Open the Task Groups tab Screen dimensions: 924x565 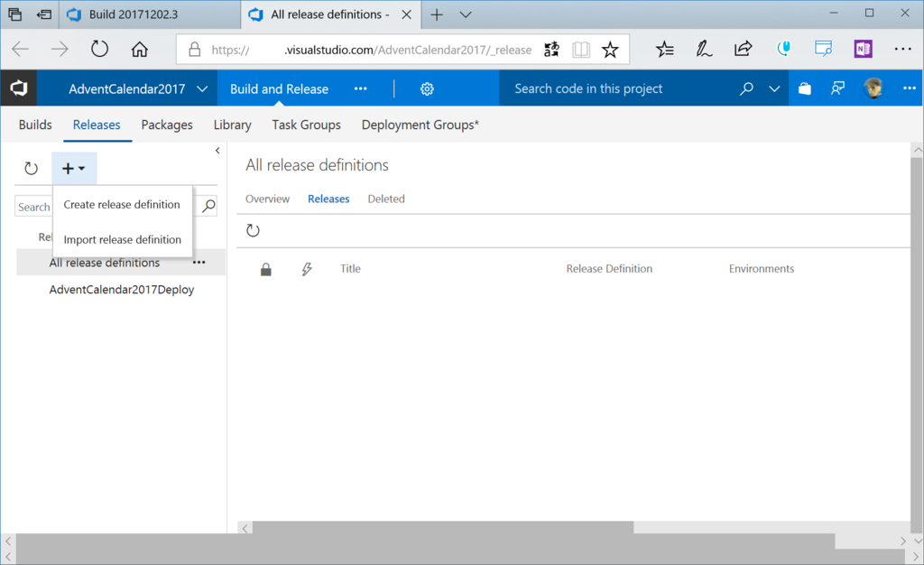[x=307, y=125]
